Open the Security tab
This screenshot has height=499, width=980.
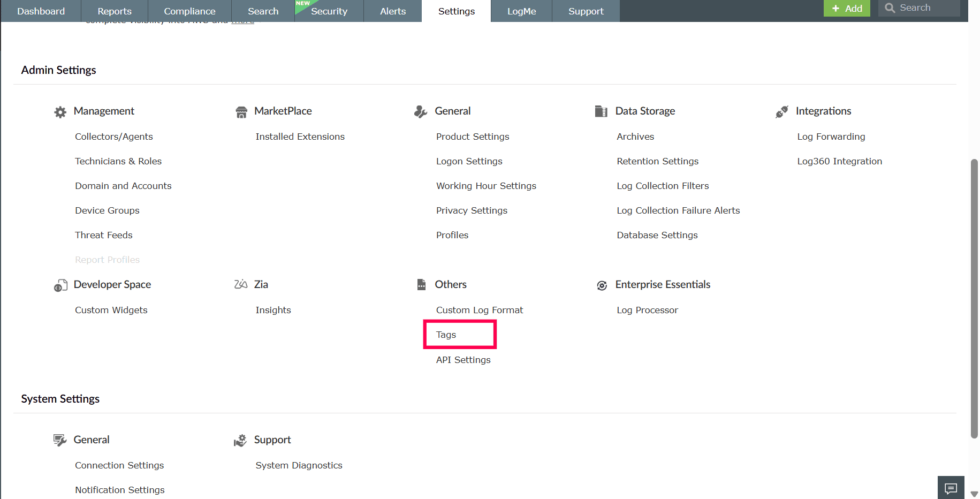[x=329, y=11]
